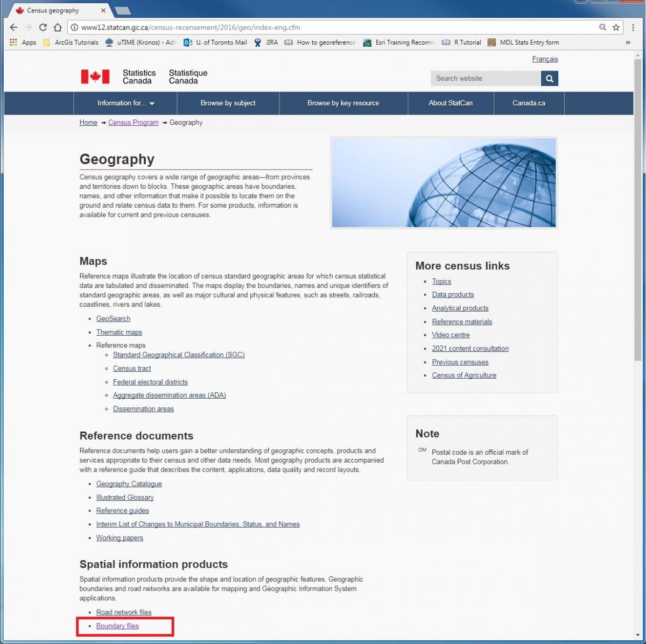Open Apps grid in bookmarks bar
The image size is (646, 644).
pos(23,43)
